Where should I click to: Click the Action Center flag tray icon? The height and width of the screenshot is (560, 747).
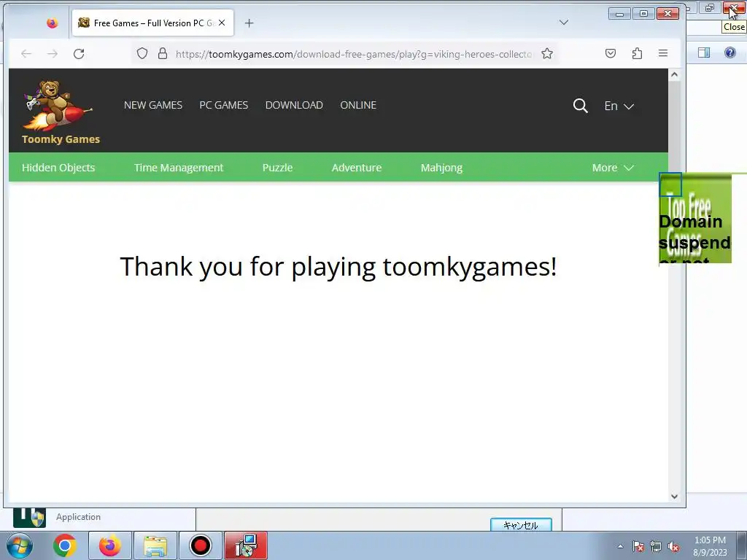[x=638, y=546]
